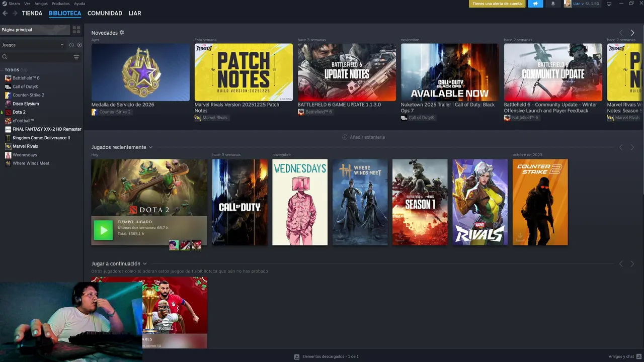644x362 pixels.
Task: Click the profile avatar in top bar
Action: click(568, 4)
